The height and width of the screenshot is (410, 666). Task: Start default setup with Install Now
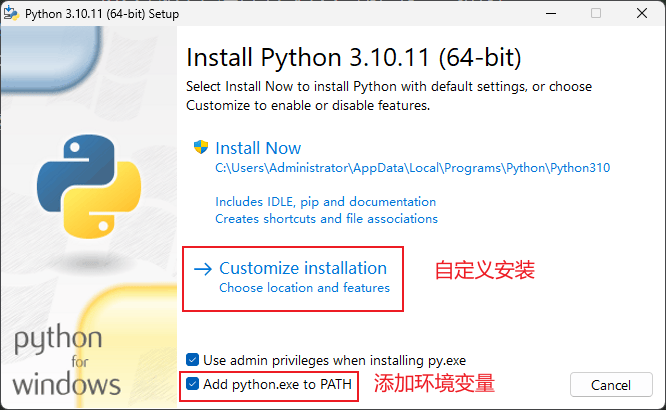[x=258, y=148]
